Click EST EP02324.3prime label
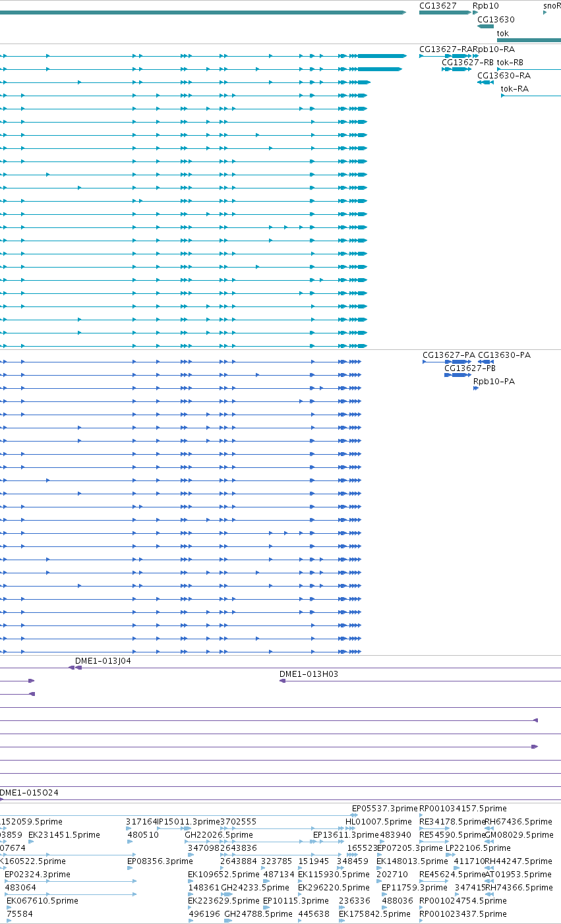This screenshot has width=561, height=924. [38, 875]
